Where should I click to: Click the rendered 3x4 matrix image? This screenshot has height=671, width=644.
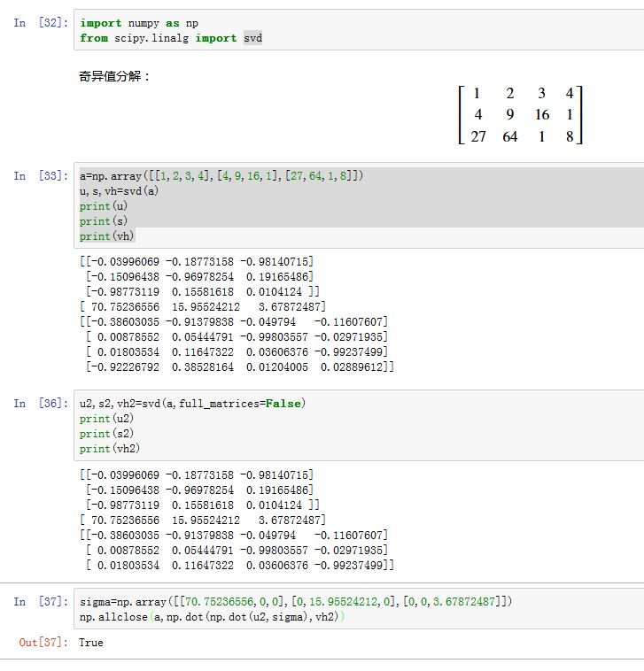pyautogui.click(x=521, y=114)
